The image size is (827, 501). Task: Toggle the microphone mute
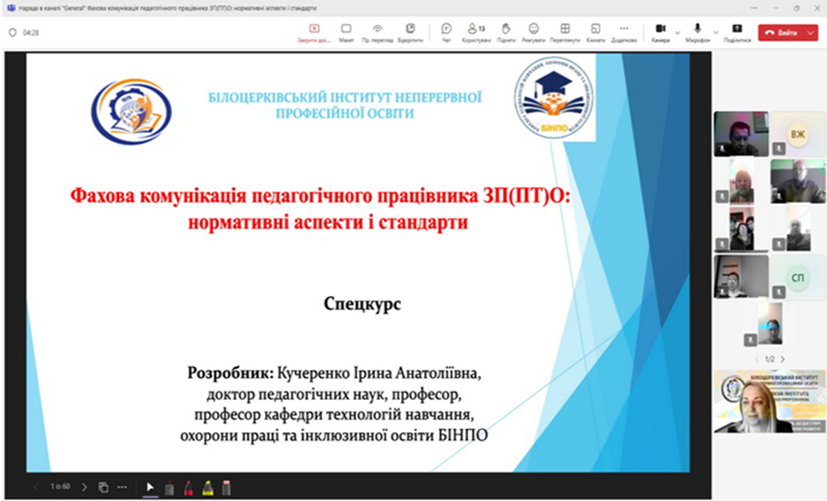[697, 32]
